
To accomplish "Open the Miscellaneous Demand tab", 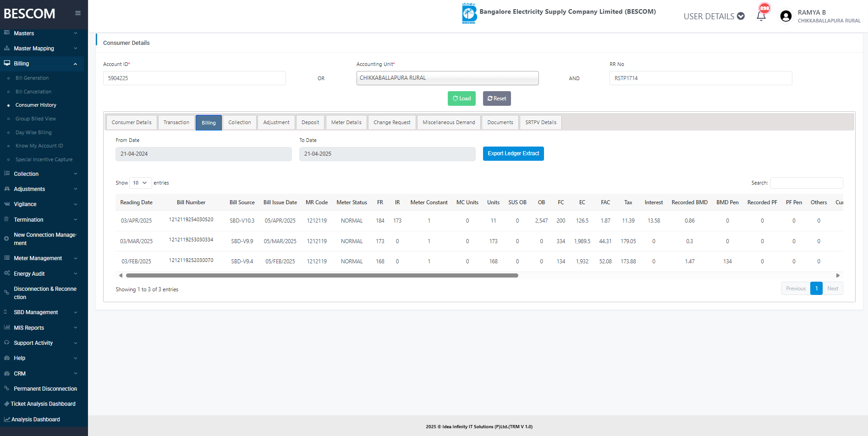I will (x=449, y=122).
